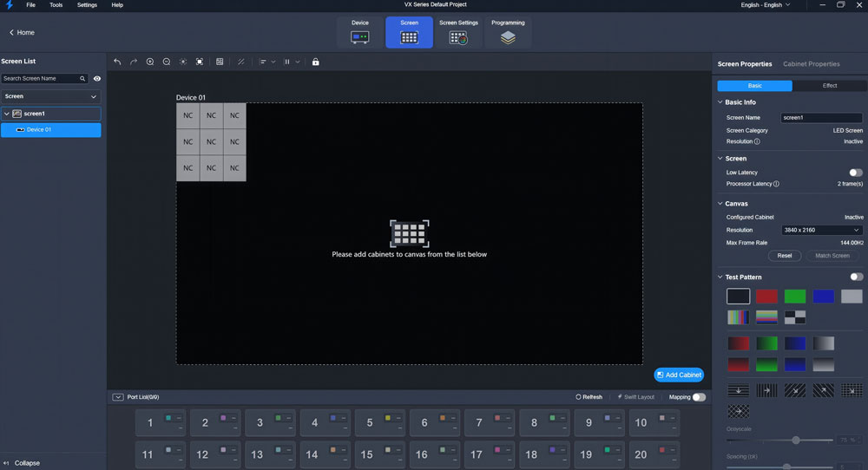This screenshot has width=868, height=470.
Task: Zoom in on the canvas
Action: 150,62
